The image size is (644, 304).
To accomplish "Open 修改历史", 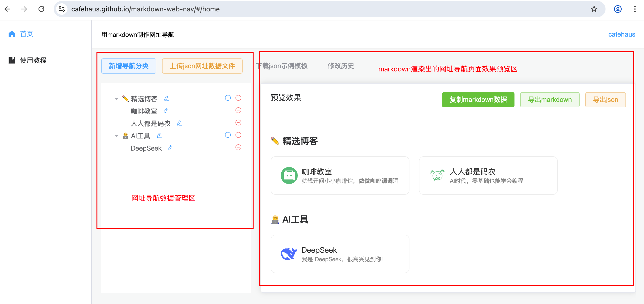I will pyautogui.click(x=341, y=66).
